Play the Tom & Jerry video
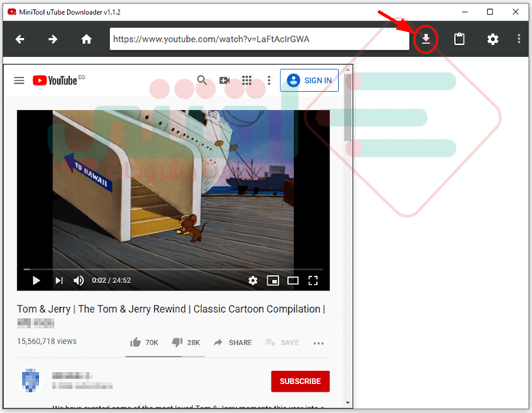The height and width of the screenshot is (413, 532). pyautogui.click(x=36, y=281)
